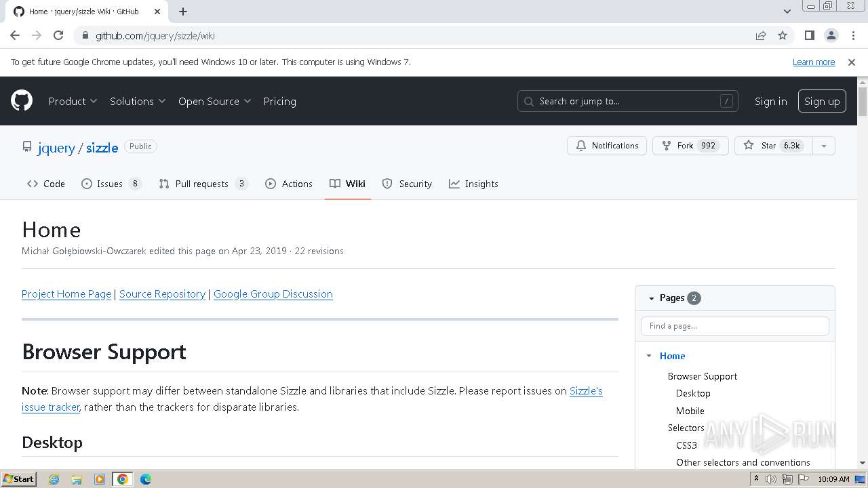Open File Explorer from the taskbar

pyautogui.click(x=77, y=479)
